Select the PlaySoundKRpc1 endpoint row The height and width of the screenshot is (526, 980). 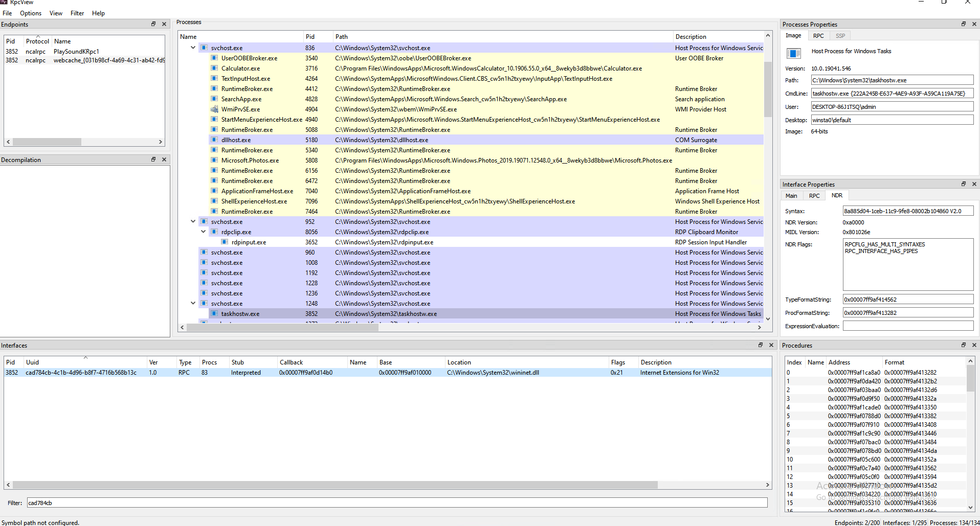tap(76, 52)
